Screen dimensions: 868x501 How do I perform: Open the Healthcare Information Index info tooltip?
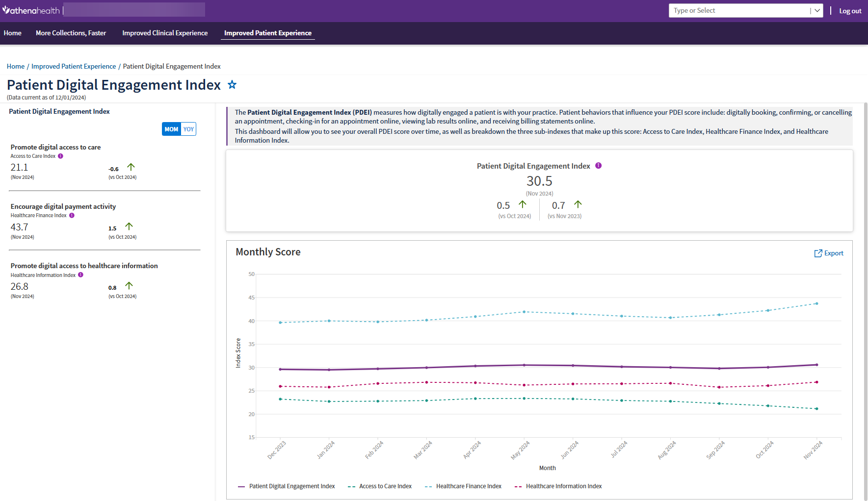coord(80,275)
